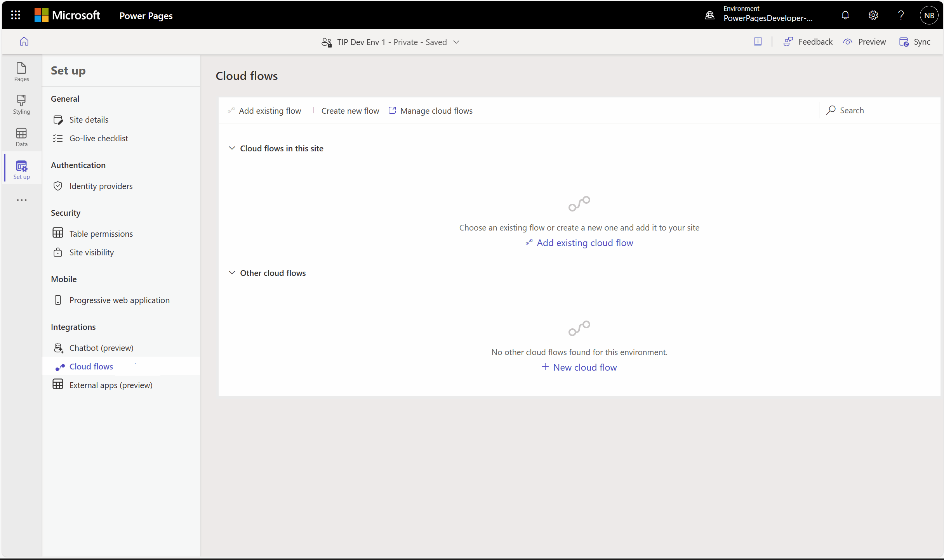Click the Add existing cloud flow link
Screen dimensions: 944x560
click(584, 243)
